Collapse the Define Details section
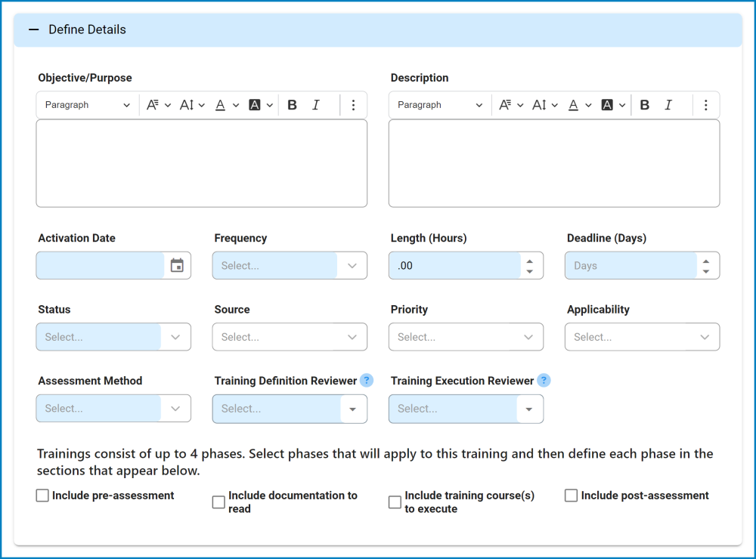This screenshot has height=559, width=756. (33, 29)
